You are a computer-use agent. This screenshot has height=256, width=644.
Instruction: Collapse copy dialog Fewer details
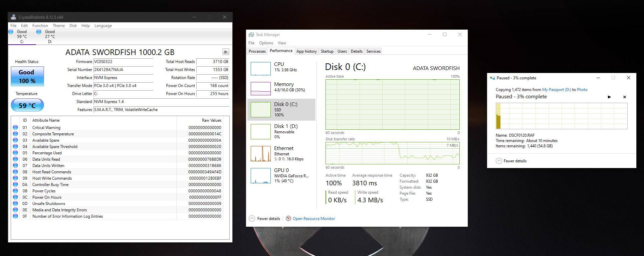511,161
